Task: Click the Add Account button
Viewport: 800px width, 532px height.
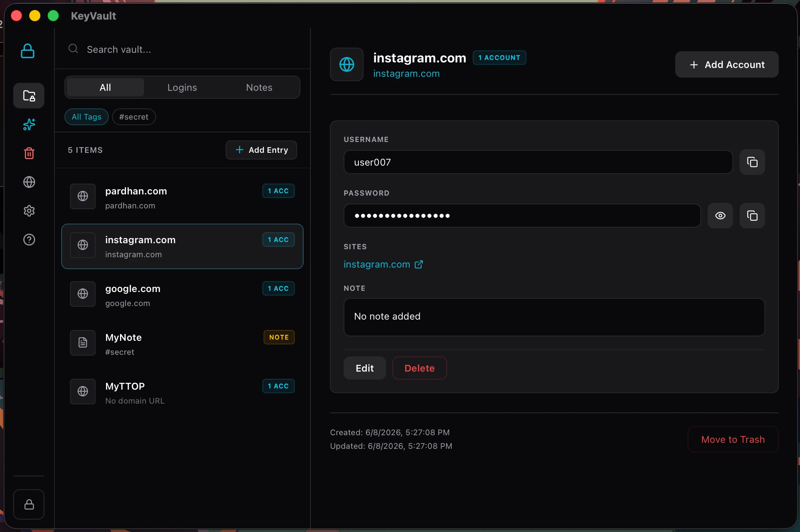Action: pyautogui.click(x=727, y=64)
